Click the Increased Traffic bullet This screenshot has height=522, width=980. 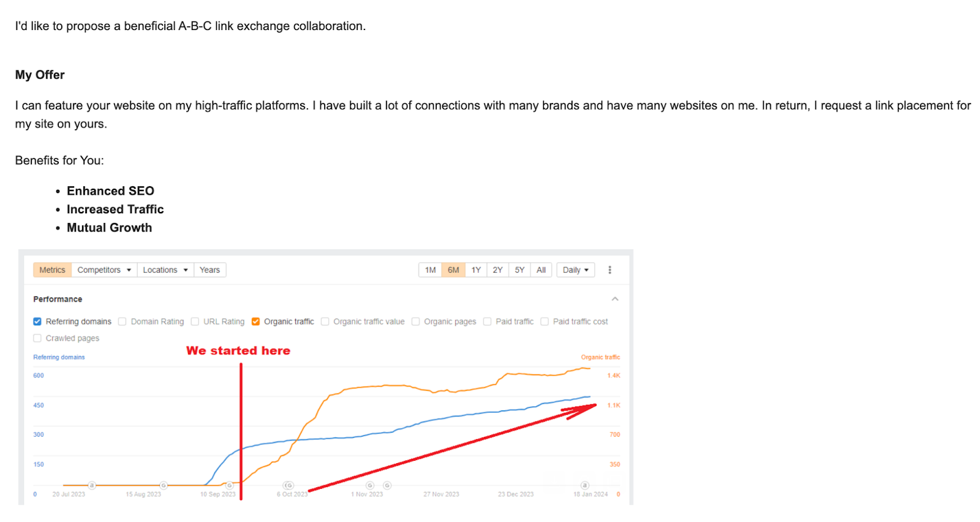tap(115, 210)
